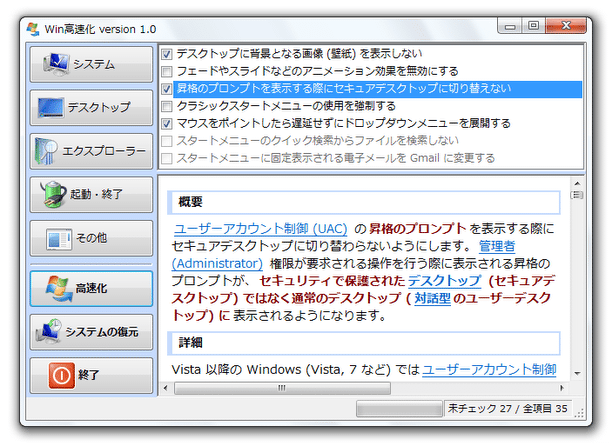Viewport: 612px width, 446px height.
Task: Click the 終了 exit button label
Action: [88, 375]
